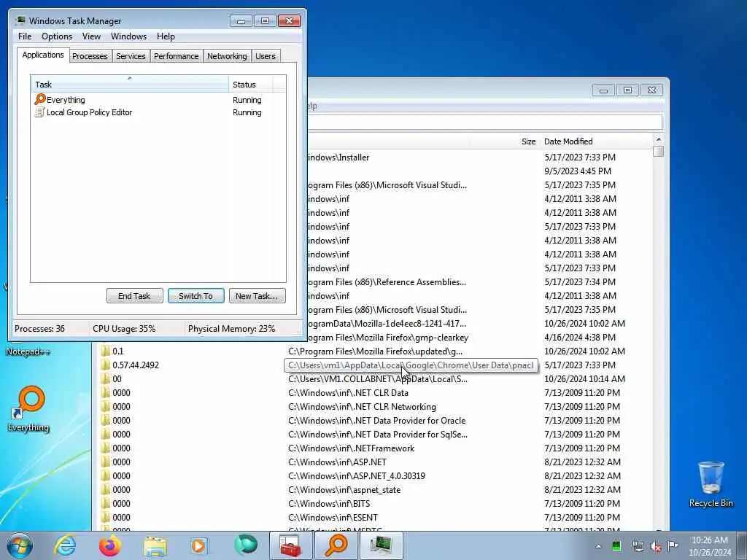This screenshot has height=560, width=747.
Task: Click the date 10/26/2024 10:14 AM
Action: tap(584, 379)
